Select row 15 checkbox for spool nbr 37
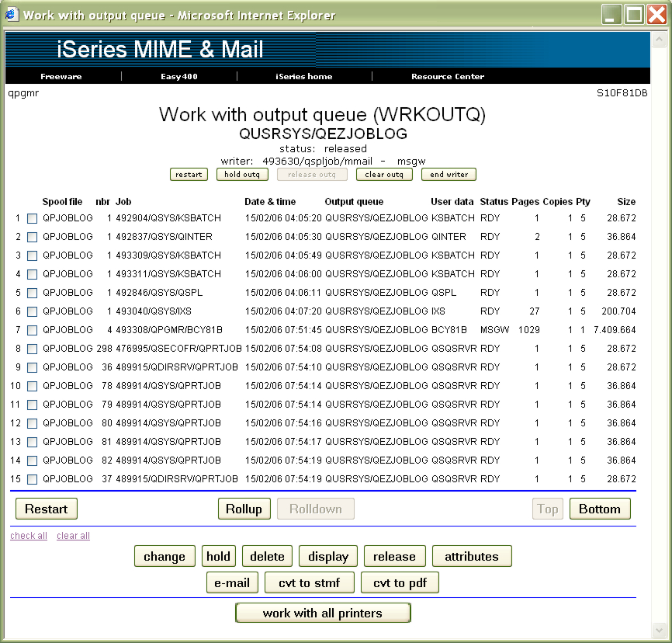The image size is (672, 643). [32, 479]
